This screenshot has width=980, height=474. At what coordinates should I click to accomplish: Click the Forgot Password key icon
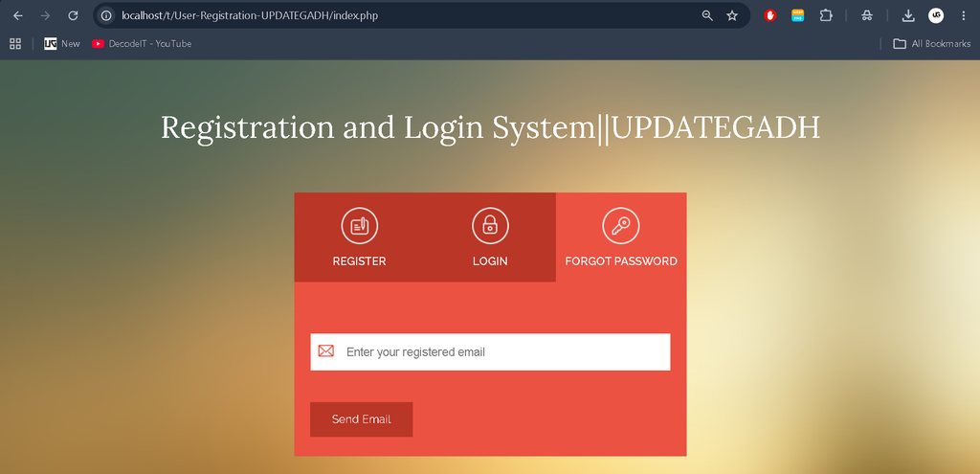tap(620, 225)
